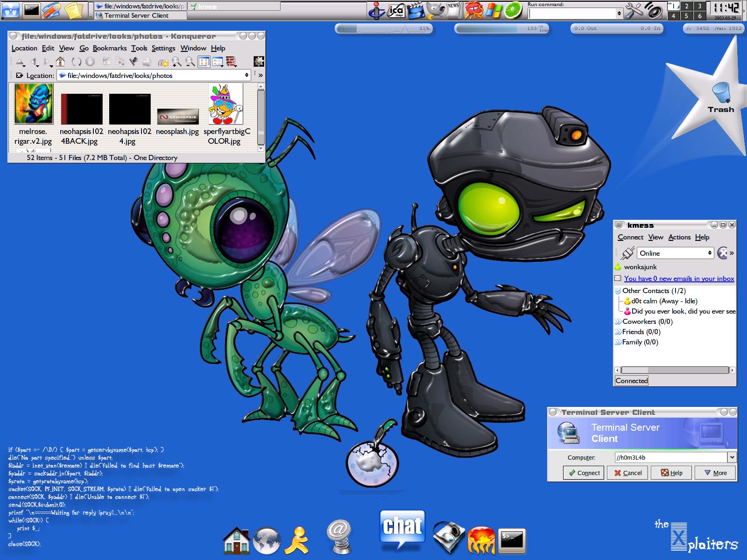Open the home house dock icon

click(x=237, y=540)
